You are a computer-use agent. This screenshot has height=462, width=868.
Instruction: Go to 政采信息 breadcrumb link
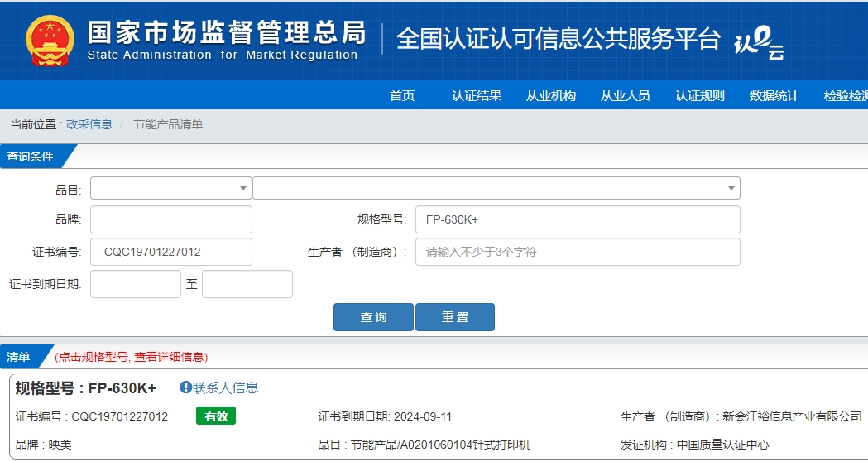tap(89, 124)
